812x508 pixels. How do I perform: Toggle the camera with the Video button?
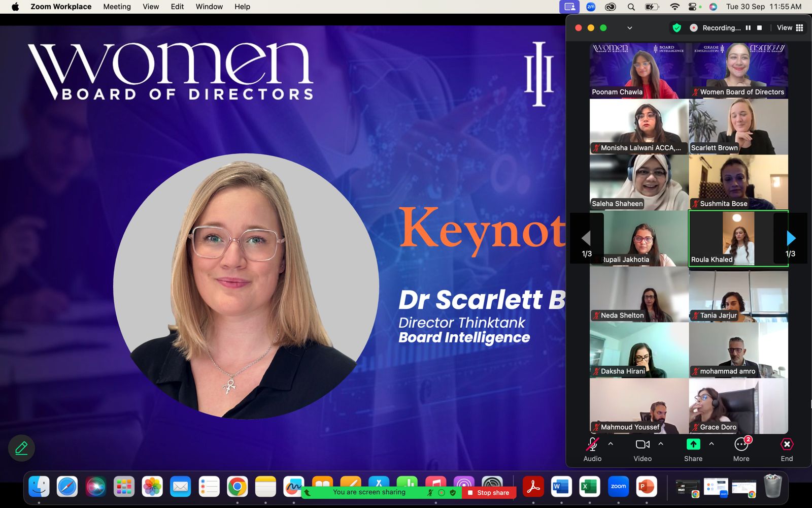tap(642, 445)
